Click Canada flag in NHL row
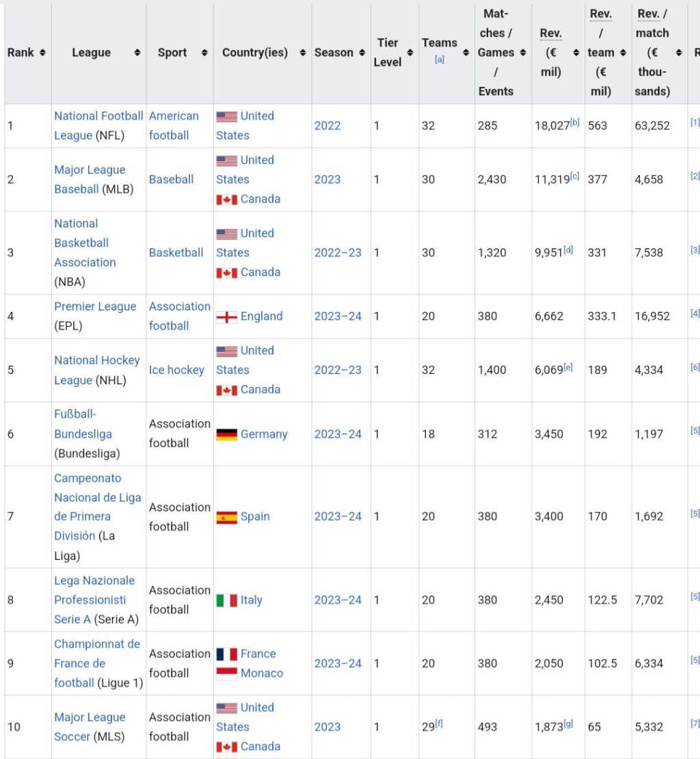 coord(226,390)
